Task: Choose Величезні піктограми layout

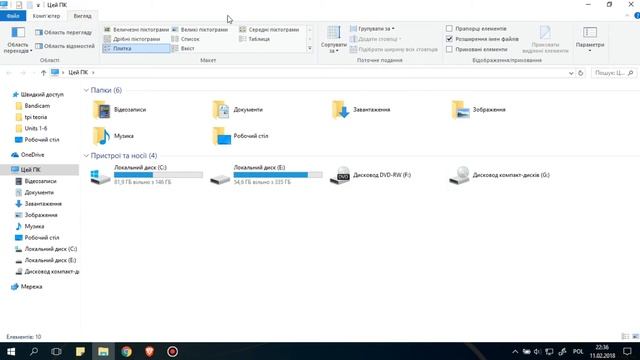Action: (136, 30)
